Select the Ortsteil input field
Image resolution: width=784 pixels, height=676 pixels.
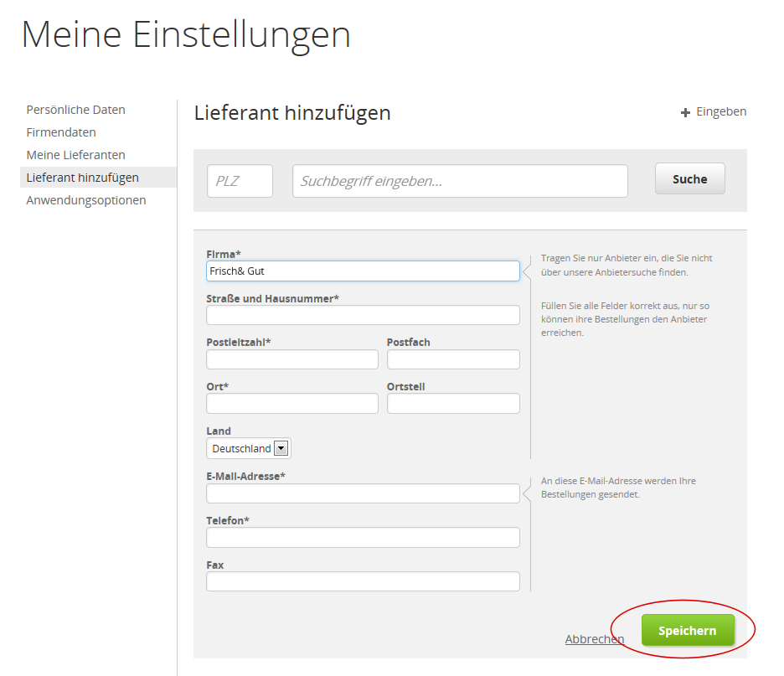(x=453, y=404)
